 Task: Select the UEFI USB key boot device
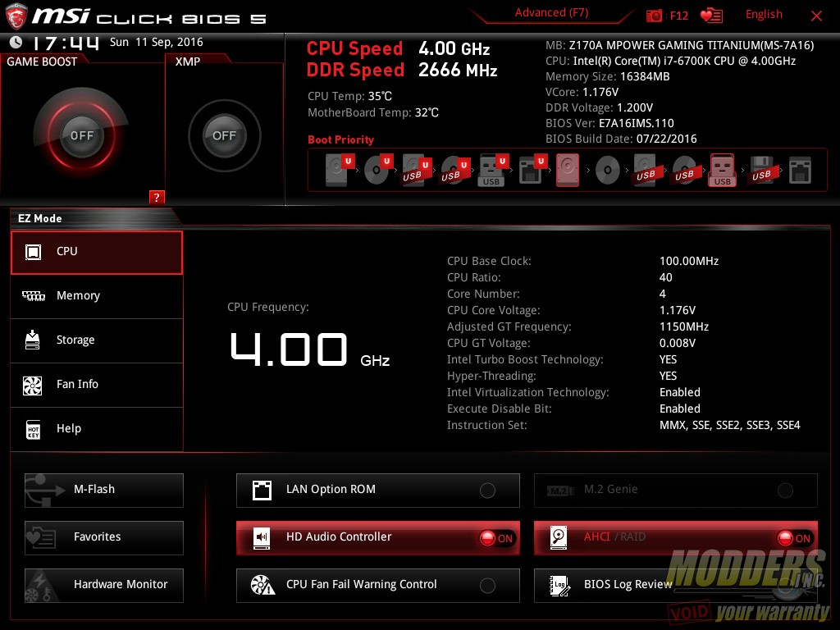(492, 170)
